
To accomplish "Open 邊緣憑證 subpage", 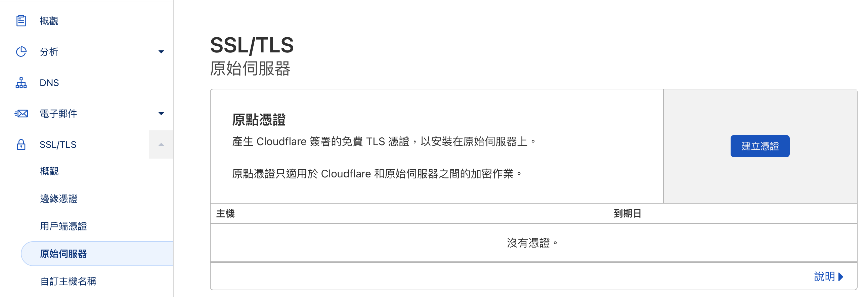I will coord(59,199).
